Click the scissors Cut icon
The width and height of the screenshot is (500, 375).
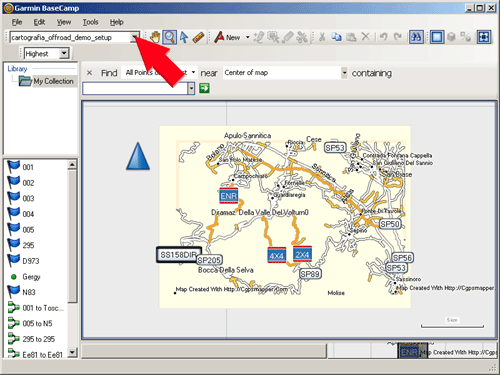tap(322, 37)
